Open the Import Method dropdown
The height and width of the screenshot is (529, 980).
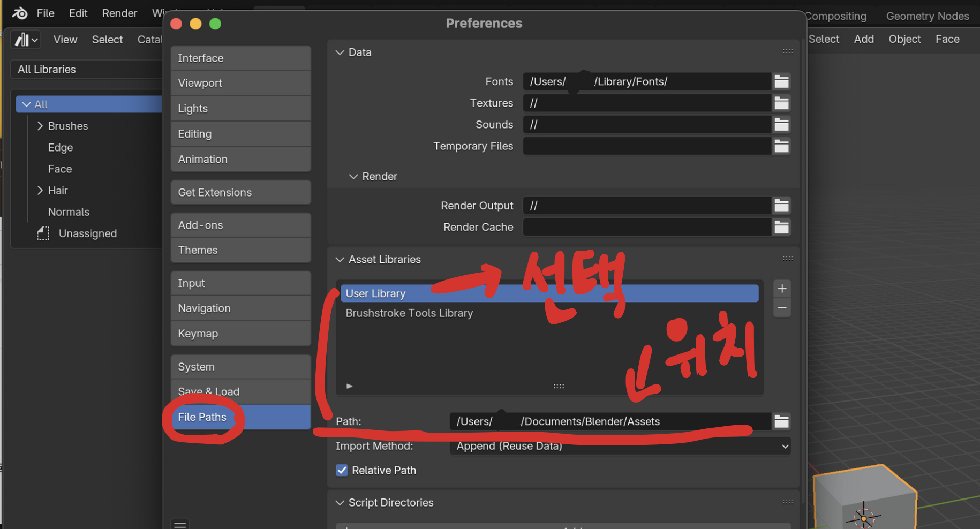(620, 446)
